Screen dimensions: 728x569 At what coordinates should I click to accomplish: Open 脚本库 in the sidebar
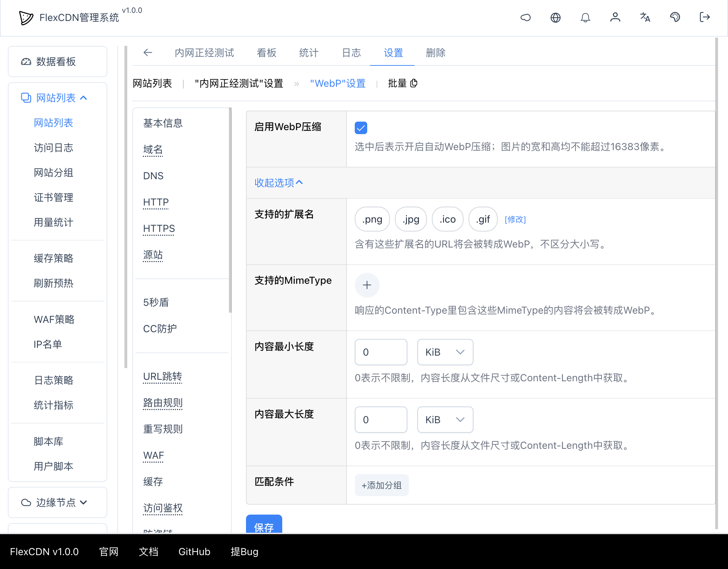click(48, 441)
